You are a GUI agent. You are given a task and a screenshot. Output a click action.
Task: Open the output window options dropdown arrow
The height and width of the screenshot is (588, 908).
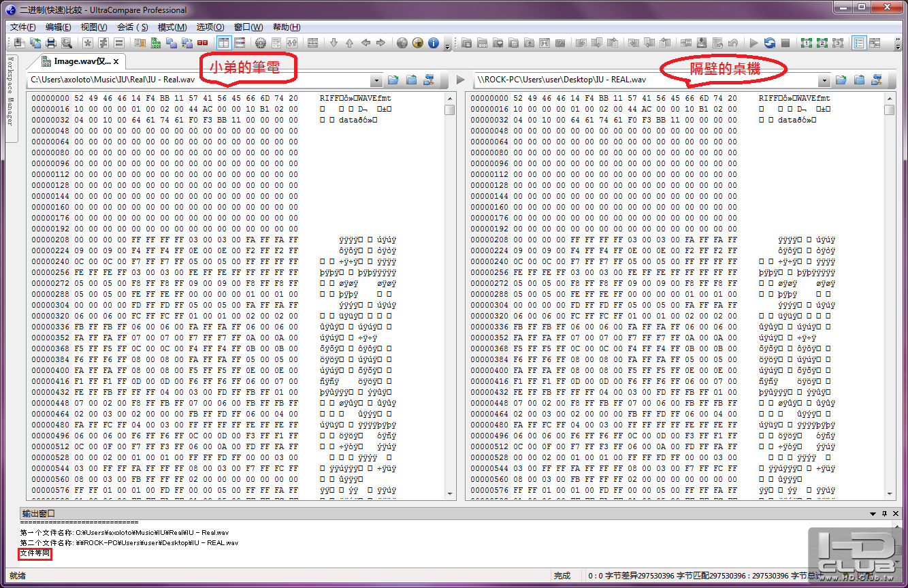coord(873,513)
